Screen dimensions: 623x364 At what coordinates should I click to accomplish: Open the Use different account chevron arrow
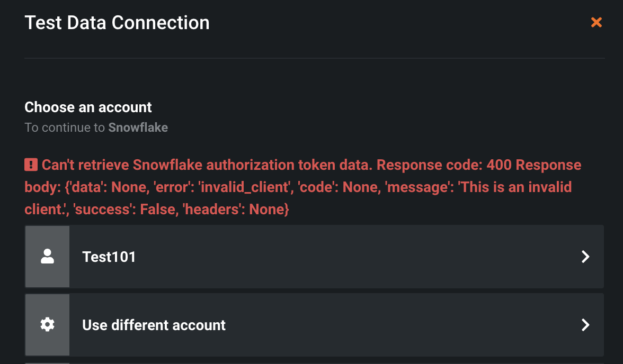[x=585, y=324]
